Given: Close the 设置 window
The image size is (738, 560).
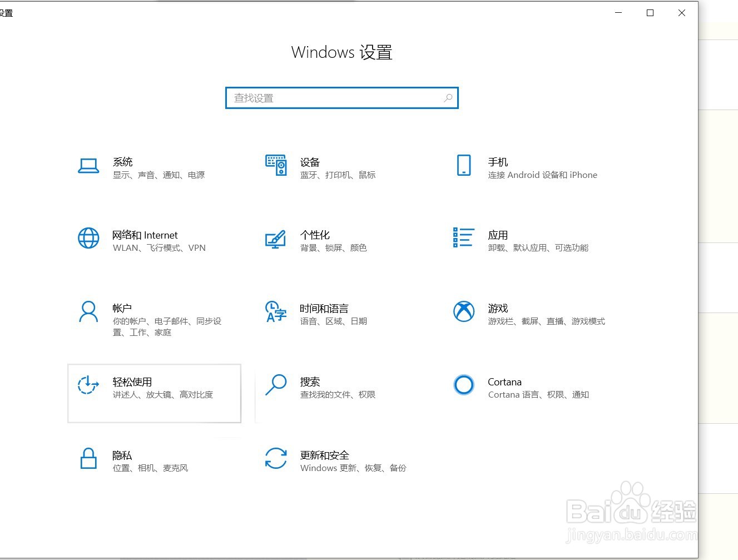Looking at the screenshot, I should (681, 13).
